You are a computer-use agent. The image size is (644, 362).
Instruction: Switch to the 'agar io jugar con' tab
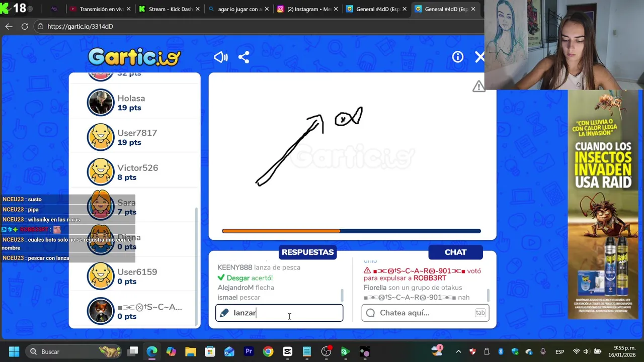[238, 9]
